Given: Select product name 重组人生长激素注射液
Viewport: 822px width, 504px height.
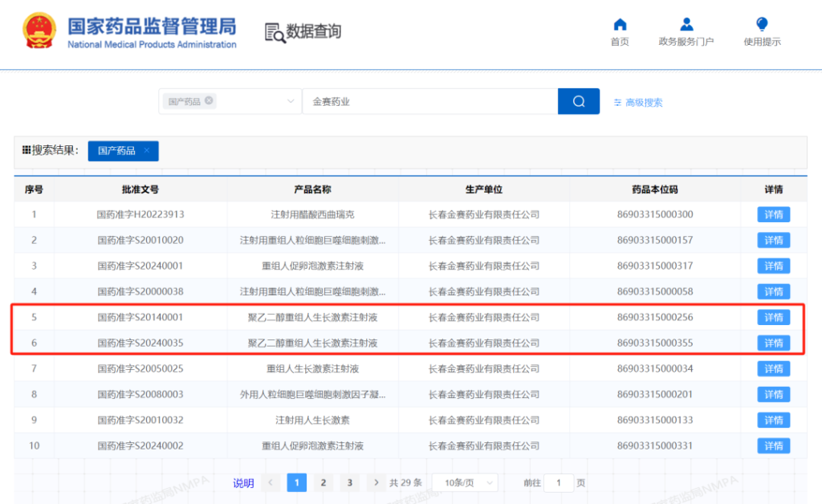Looking at the screenshot, I should [312, 368].
